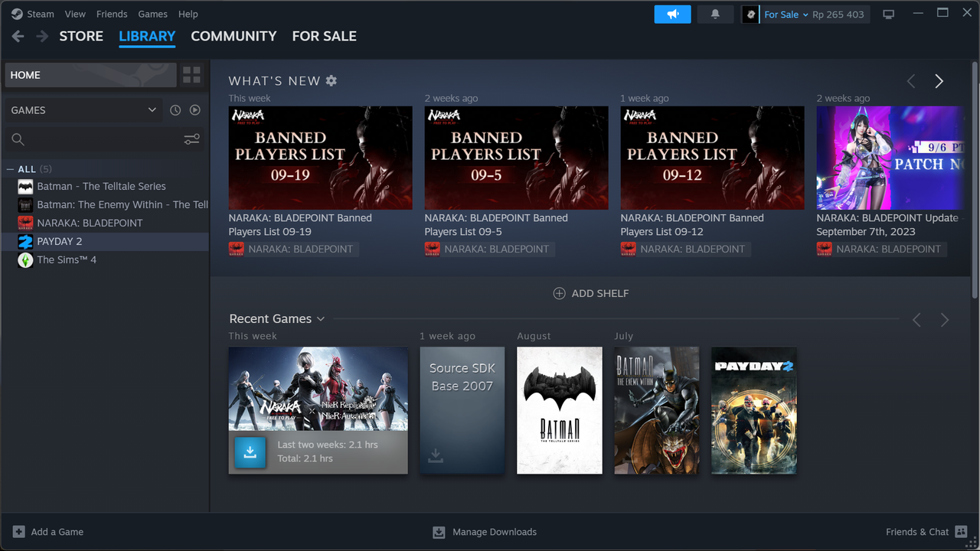Open Source SDK Base 2007 tile
The image size is (980, 551).
pos(462,410)
